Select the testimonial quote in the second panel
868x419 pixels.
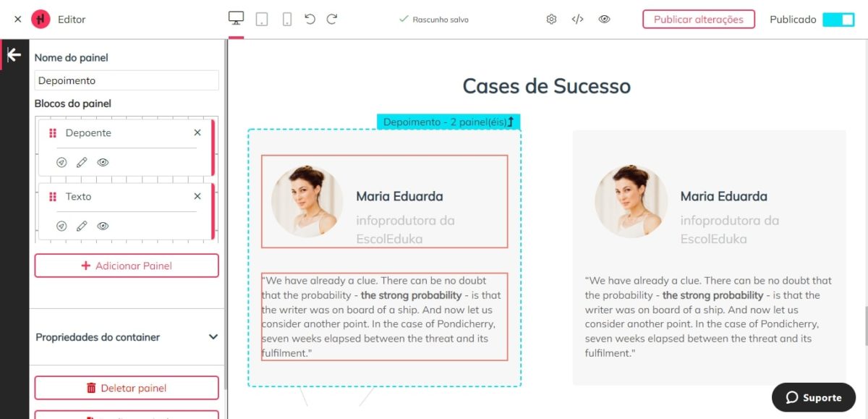[x=709, y=317]
